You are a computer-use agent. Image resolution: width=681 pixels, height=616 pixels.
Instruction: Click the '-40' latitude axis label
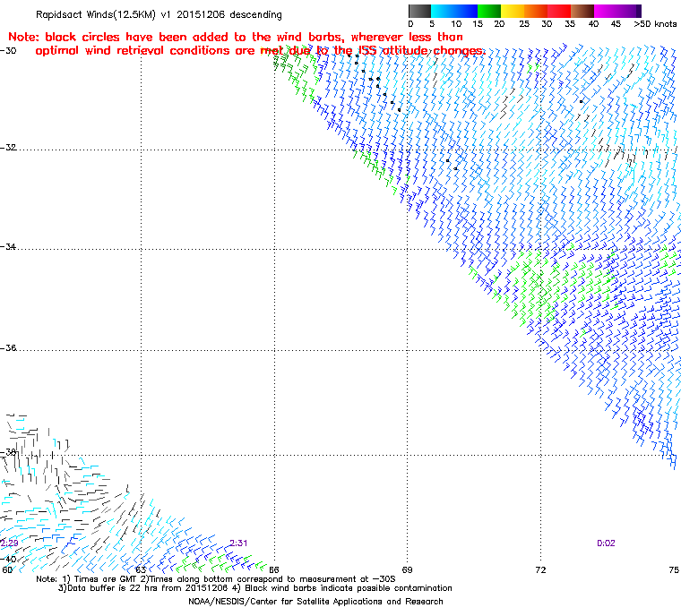9,559
